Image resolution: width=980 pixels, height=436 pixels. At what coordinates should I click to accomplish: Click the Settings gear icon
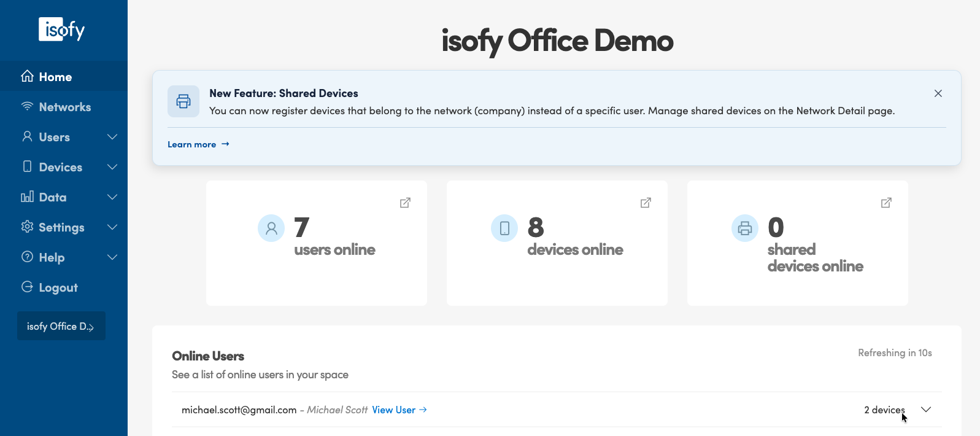pyautogui.click(x=27, y=227)
